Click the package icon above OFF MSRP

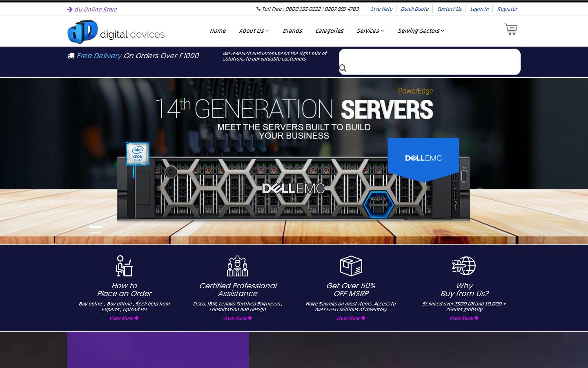pos(350,266)
